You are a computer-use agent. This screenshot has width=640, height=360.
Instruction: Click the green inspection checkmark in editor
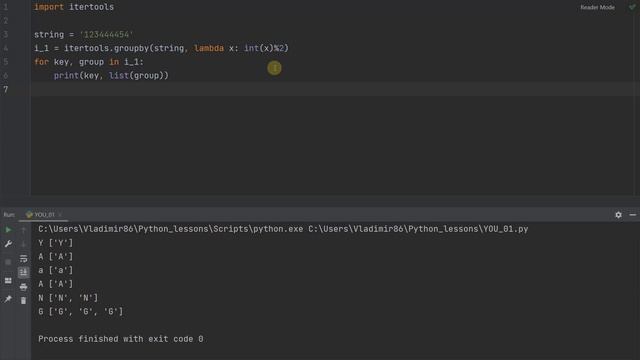tap(632, 7)
